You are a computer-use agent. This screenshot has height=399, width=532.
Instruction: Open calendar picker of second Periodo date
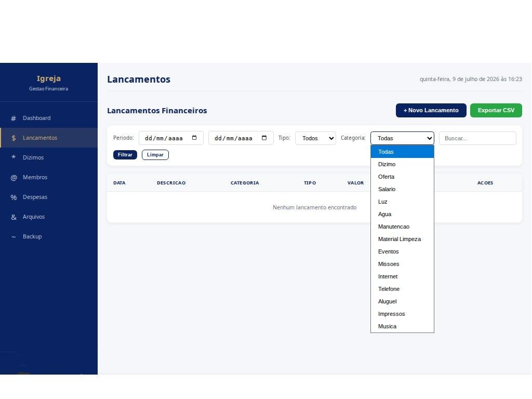point(264,138)
